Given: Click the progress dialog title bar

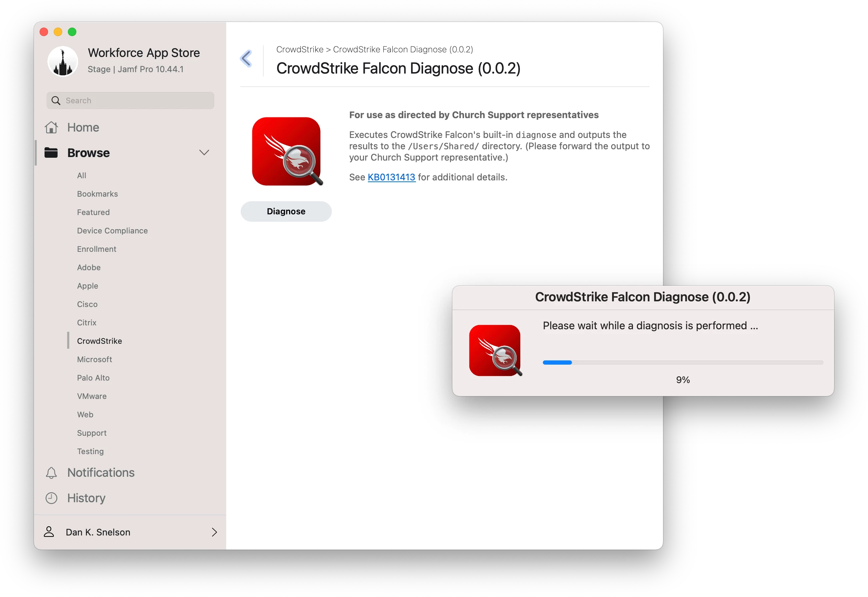Looking at the screenshot, I should tap(643, 297).
